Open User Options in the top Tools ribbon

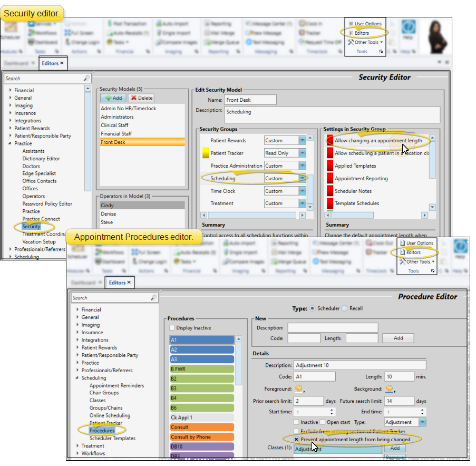click(364, 24)
